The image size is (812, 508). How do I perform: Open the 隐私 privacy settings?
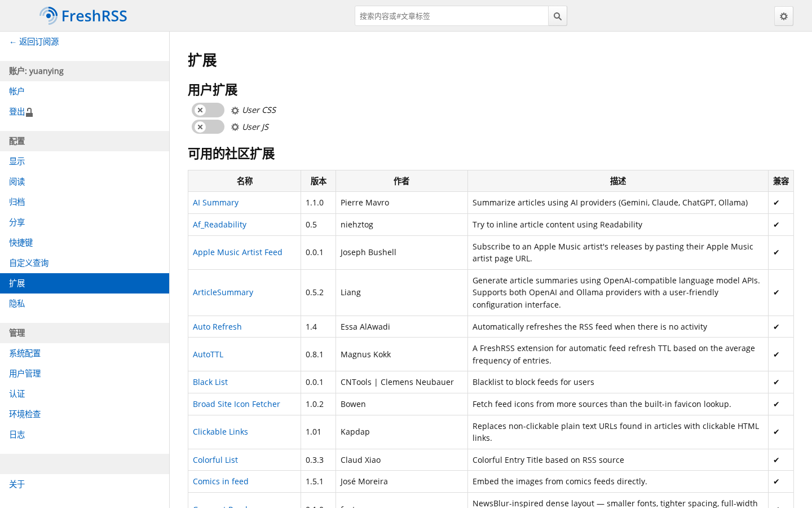(x=85, y=304)
